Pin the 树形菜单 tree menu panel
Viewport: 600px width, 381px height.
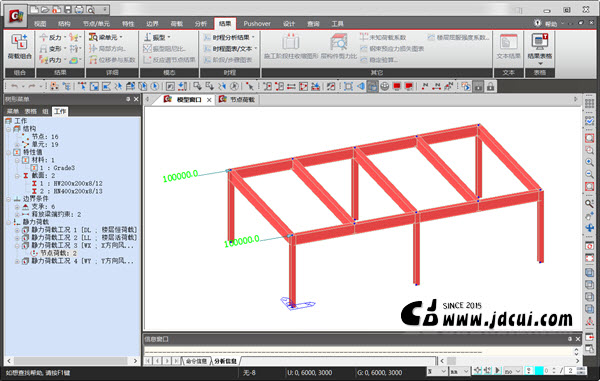coord(128,99)
